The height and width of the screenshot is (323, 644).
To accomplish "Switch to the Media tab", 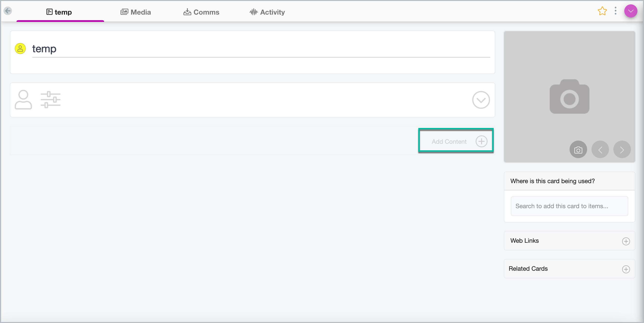I will point(135,12).
